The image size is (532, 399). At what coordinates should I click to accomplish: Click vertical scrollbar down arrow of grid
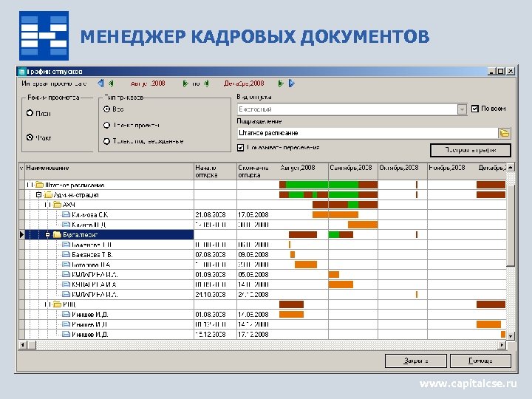tap(511, 336)
